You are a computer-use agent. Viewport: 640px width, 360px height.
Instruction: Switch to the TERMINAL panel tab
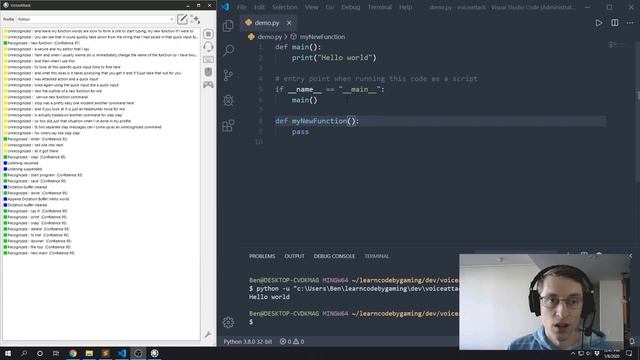376,256
